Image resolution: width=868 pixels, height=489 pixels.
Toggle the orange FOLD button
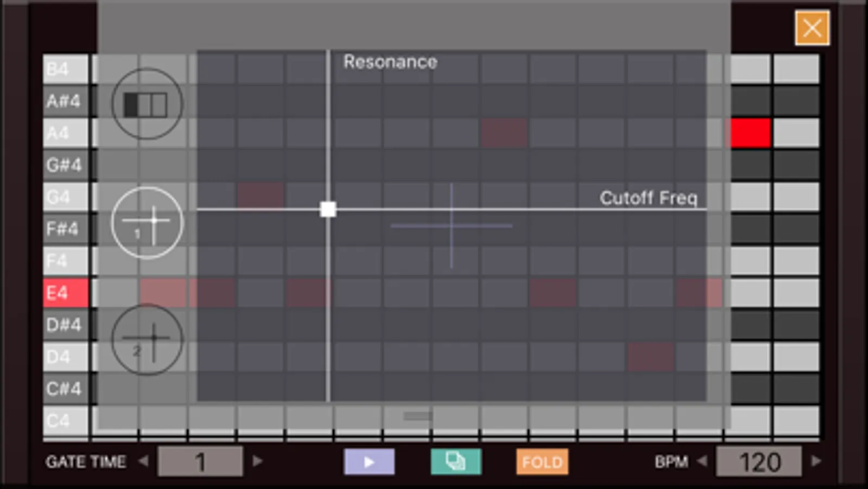coord(542,462)
